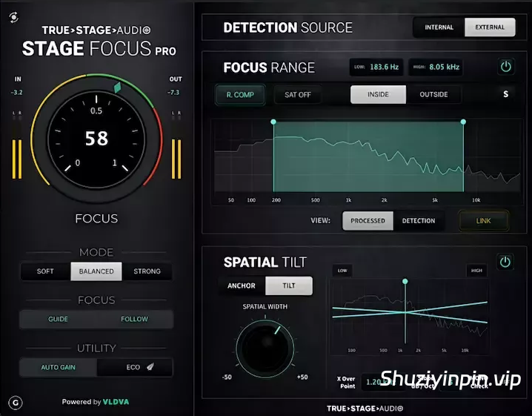This screenshot has height=416, width=532.
Task: Click the high-frequency handle of focus range
Action: click(x=463, y=122)
